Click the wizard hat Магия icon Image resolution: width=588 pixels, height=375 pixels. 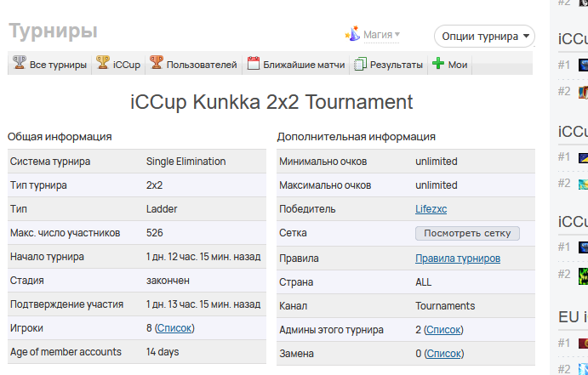tap(352, 34)
